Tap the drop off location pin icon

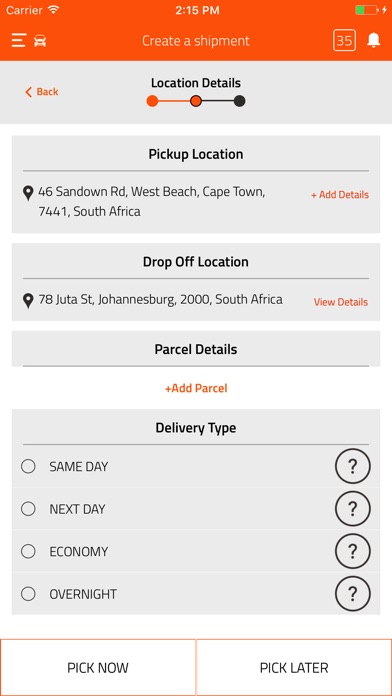click(x=28, y=301)
